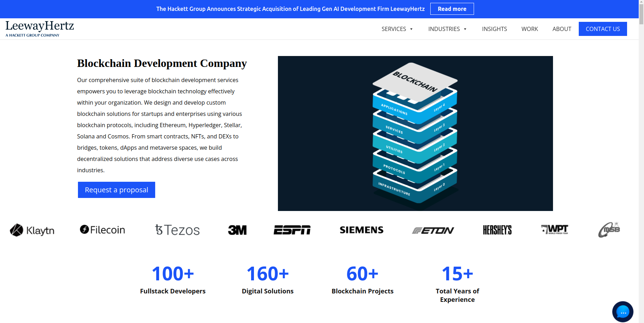
Task: Click the blockchain layers illustration
Action: tap(415, 133)
